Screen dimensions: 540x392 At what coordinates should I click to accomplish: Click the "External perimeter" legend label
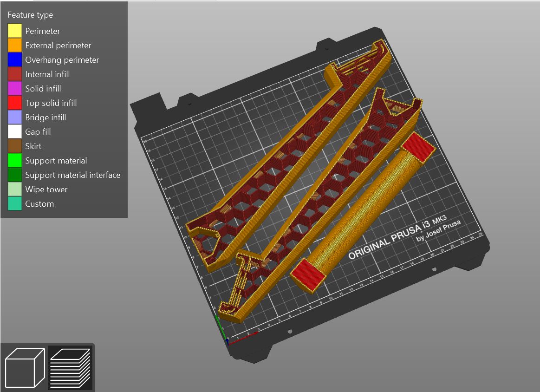(x=58, y=46)
